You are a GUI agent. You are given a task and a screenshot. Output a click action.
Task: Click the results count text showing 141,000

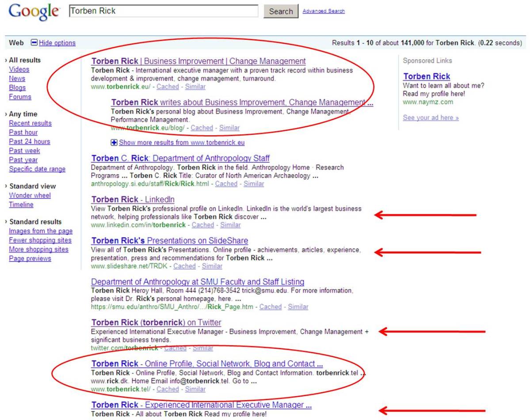pyautogui.click(x=427, y=43)
